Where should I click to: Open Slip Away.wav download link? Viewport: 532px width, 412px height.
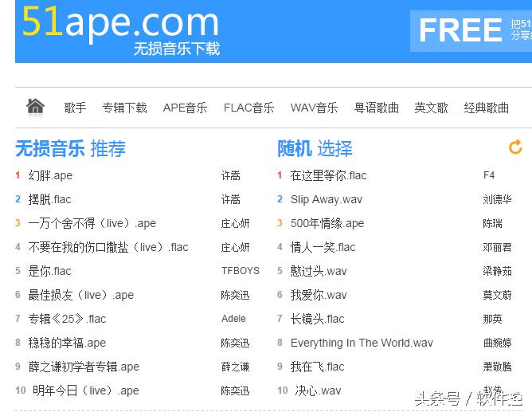pos(326,199)
